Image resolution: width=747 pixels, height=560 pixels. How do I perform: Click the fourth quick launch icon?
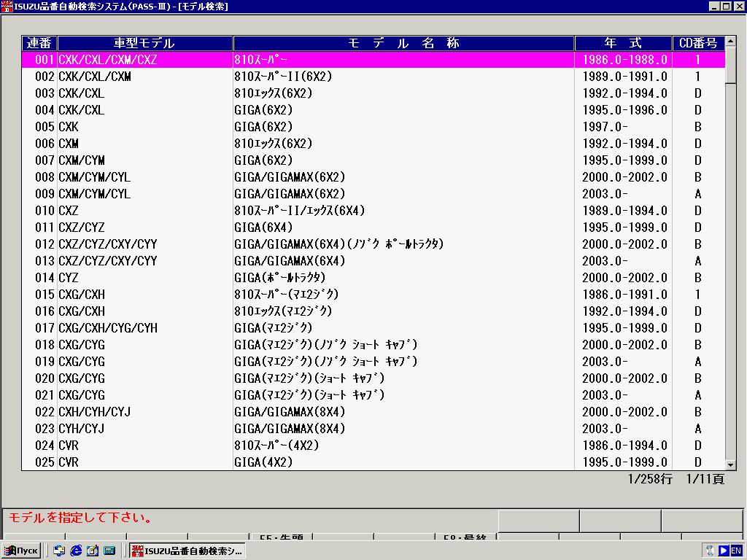[x=109, y=551]
